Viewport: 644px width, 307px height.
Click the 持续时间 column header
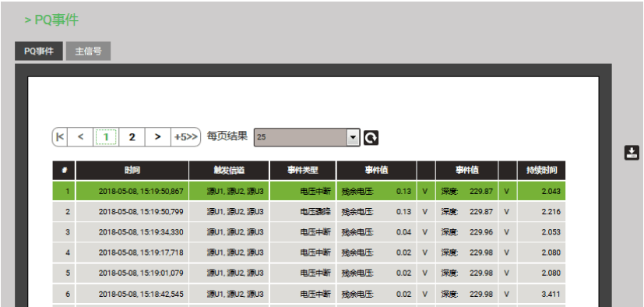pyautogui.click(x=541, y=170)
